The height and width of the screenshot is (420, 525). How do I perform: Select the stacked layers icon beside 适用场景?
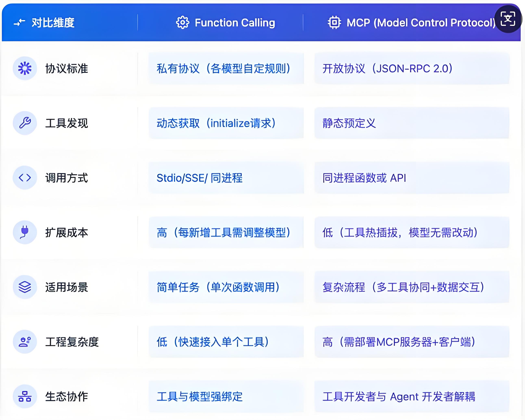tap(25, 287)
